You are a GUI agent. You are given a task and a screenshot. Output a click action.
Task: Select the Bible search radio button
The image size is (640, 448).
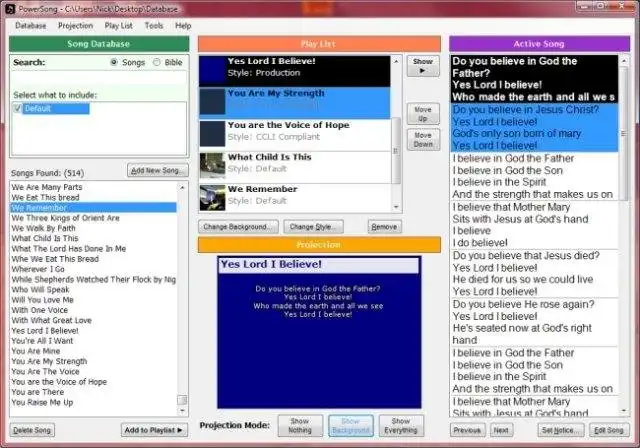click(x=157, y=62)
